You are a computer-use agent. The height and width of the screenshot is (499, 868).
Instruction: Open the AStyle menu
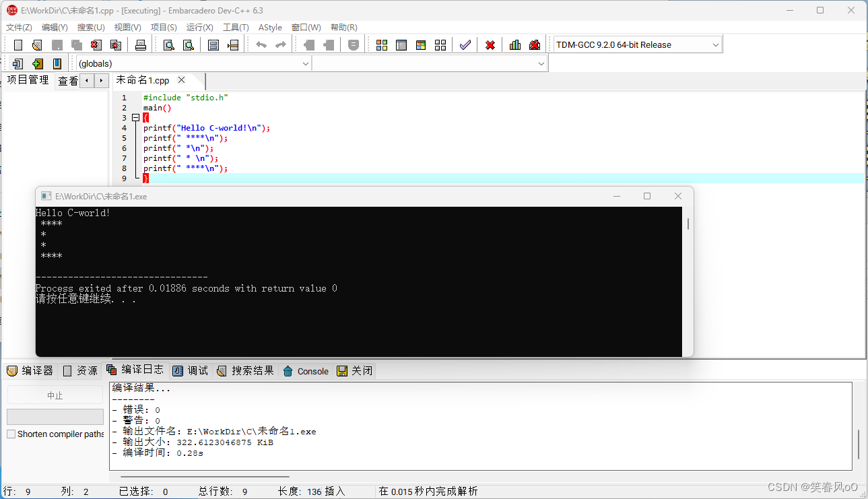[x=270, y=28]
